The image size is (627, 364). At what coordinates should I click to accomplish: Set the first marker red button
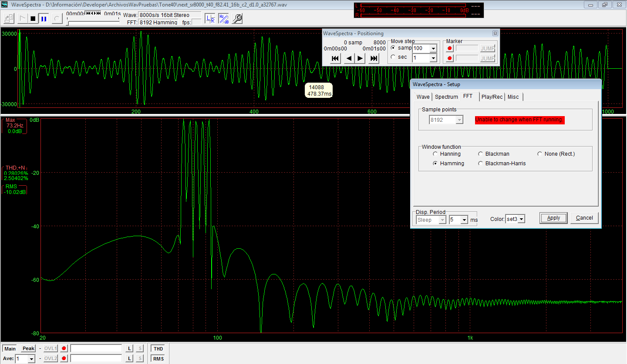coord(450,48)
